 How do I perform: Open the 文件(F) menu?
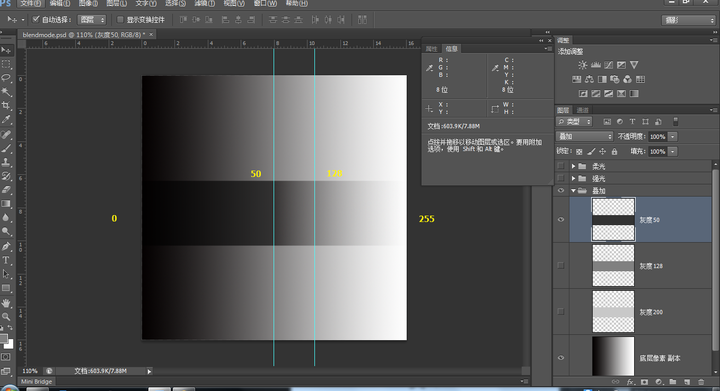tap(31, 3)
